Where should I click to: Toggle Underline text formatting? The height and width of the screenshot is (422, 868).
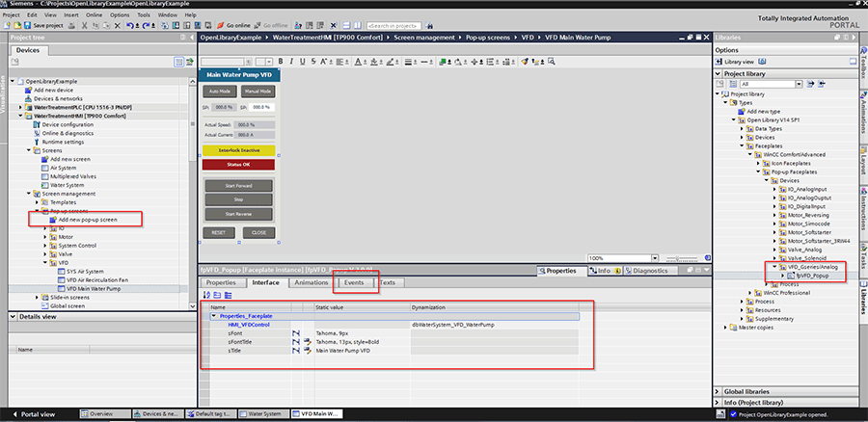tap(302, 62)
